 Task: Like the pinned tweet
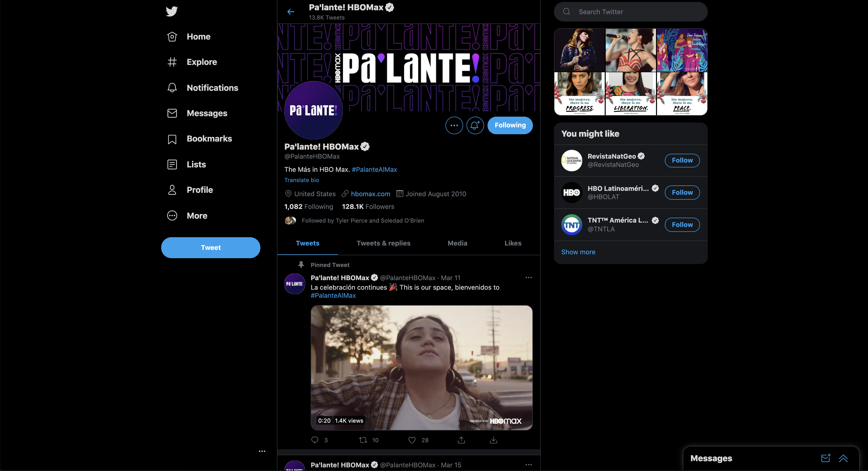[412, 440]
